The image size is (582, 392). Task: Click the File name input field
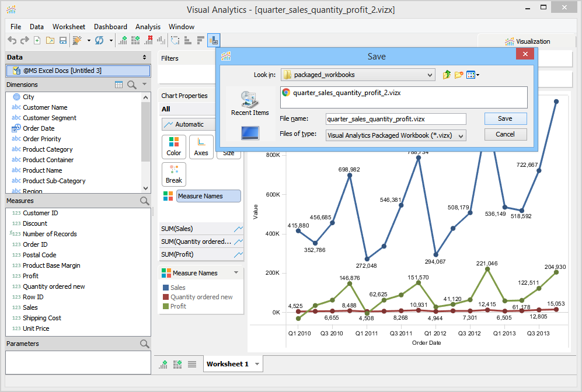pyautogui.click(x=396, y=119)
